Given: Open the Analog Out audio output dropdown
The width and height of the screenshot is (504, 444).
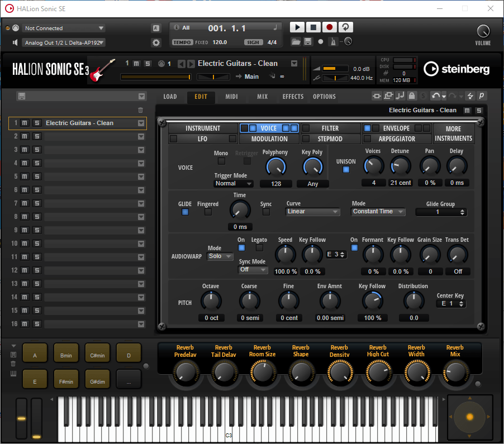Looking at the screenshot, I should click(63, 43).
